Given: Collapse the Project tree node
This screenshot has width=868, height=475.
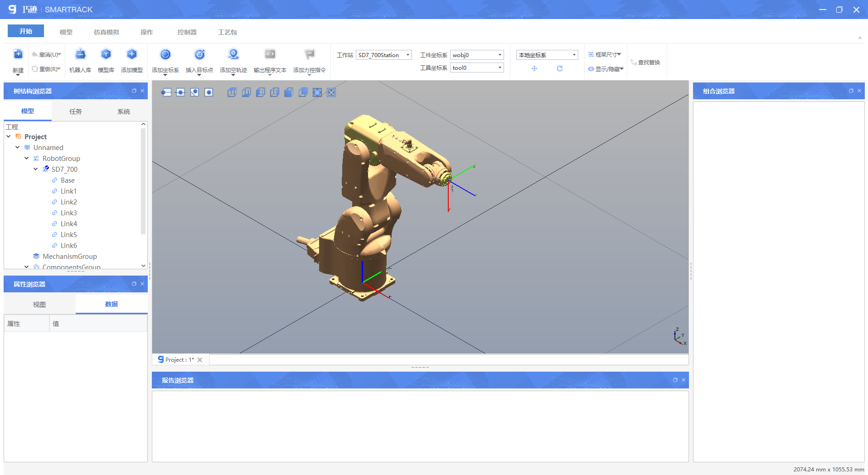Looking at the screenshot, I should coord(9,136).
